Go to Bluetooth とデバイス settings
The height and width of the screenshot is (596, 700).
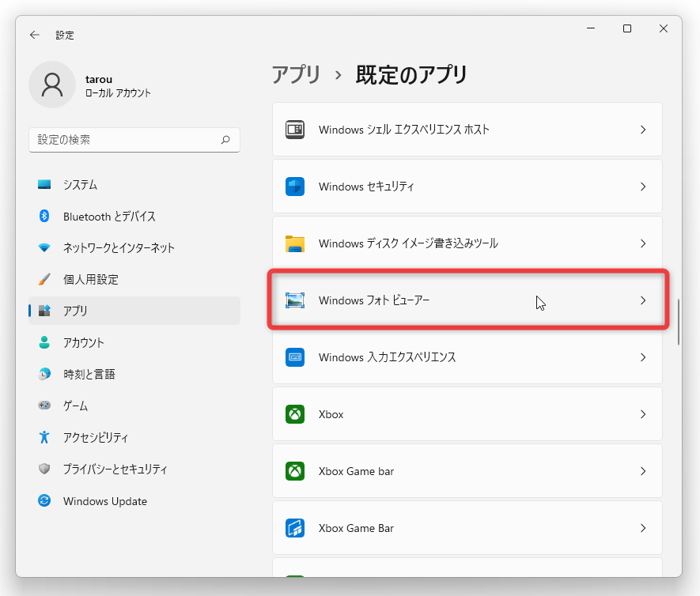pyautogui.click(x=134, y=216)
